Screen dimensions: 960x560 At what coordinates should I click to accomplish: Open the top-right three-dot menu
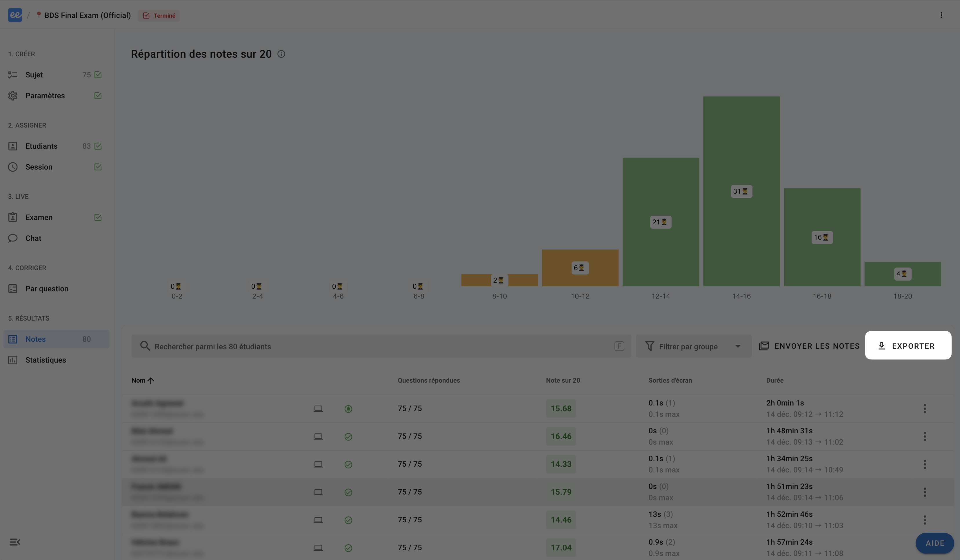(x=941, y=15)
